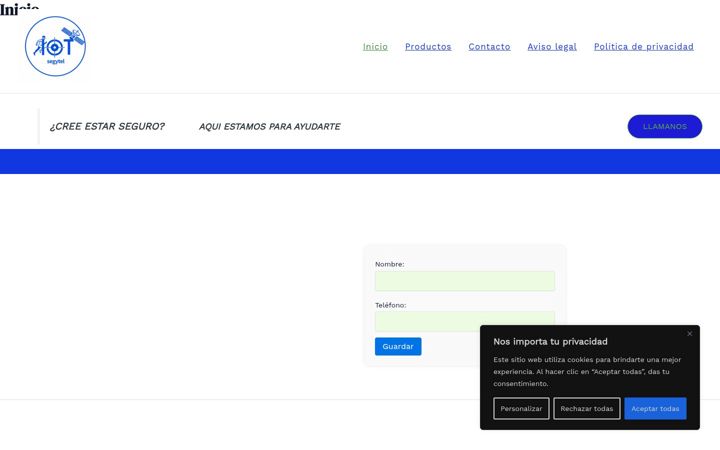Click the Nombre: label
This screenshot has height=450, width=720.
point(389,264)
